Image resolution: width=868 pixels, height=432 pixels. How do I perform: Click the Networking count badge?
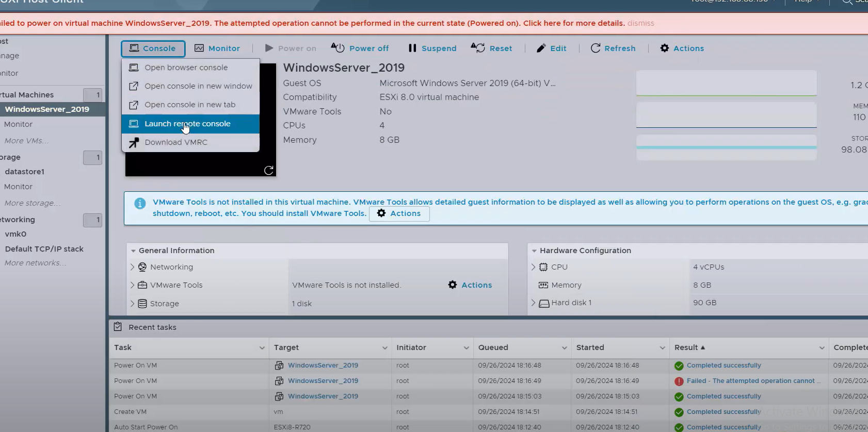[92, 220]
